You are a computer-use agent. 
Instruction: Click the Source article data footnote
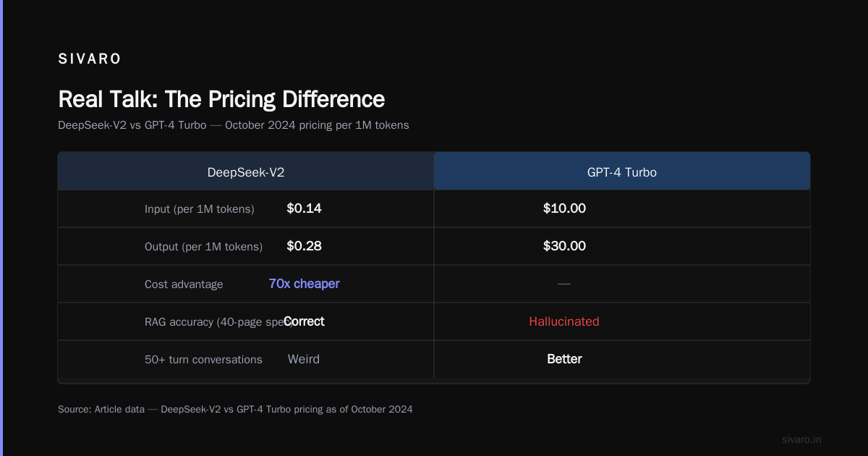235,410
